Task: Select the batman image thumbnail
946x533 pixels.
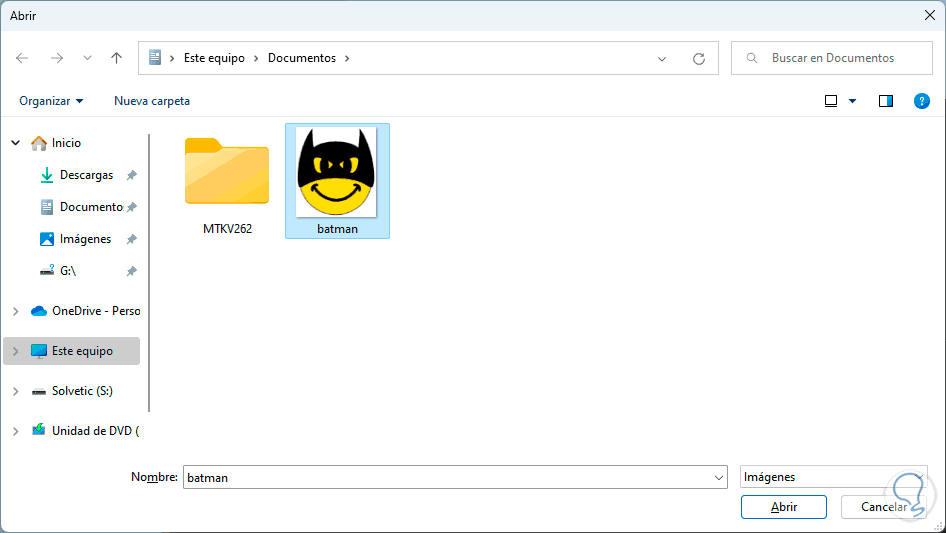Action: (x=336, y=172)
